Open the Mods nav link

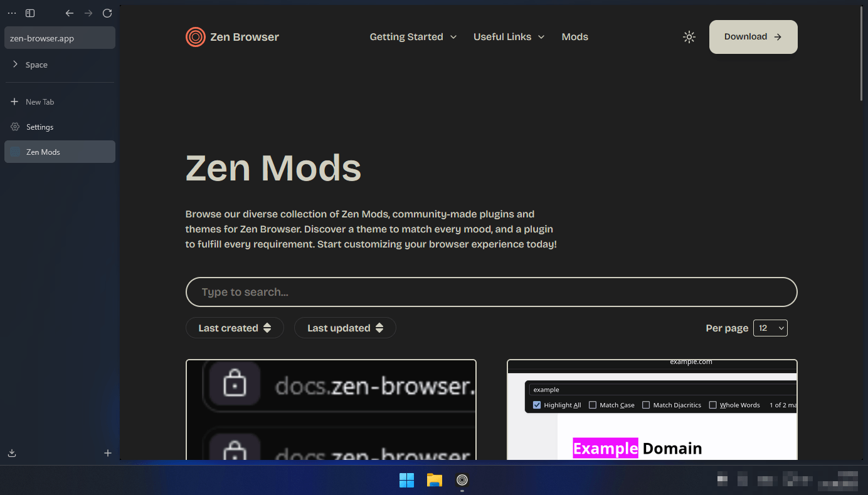(575, 37)
